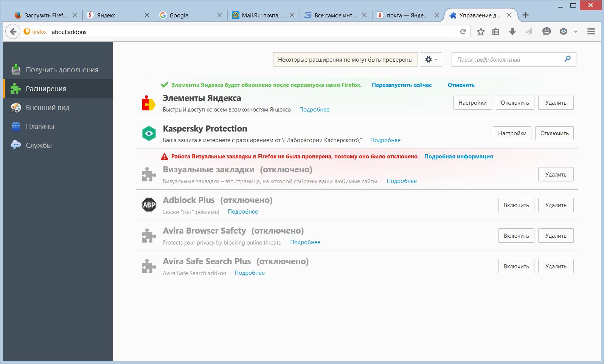The height and width of the screenshot is (364, 604).
Task: Open Подробнее for Элементы Яндекса
Action: coord(314,110)
